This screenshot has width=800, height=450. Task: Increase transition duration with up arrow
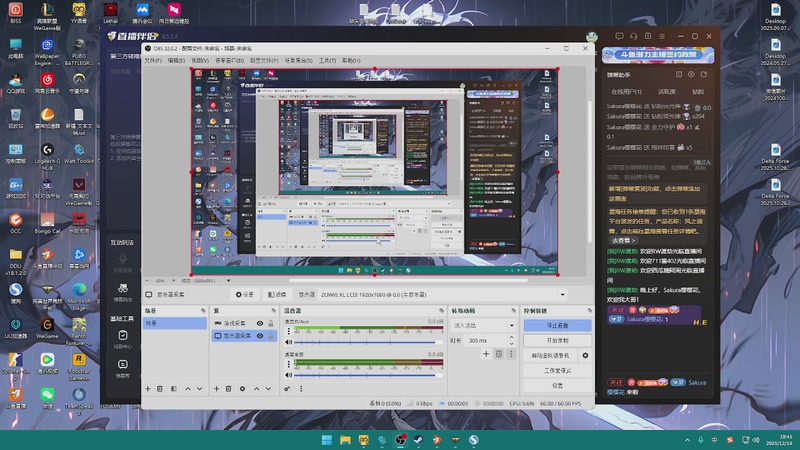[x=512, y=338]
